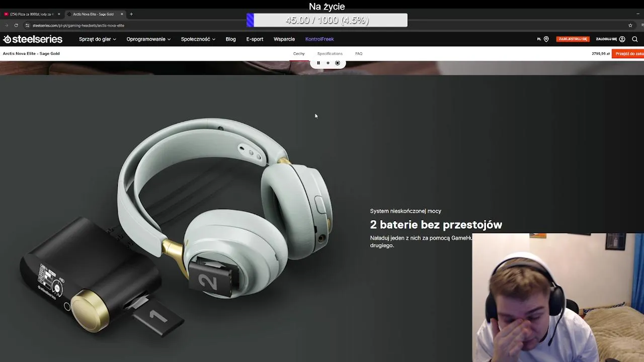644x362 pixels.
Task: Go forward in browser history
Action: pos(6,25)
